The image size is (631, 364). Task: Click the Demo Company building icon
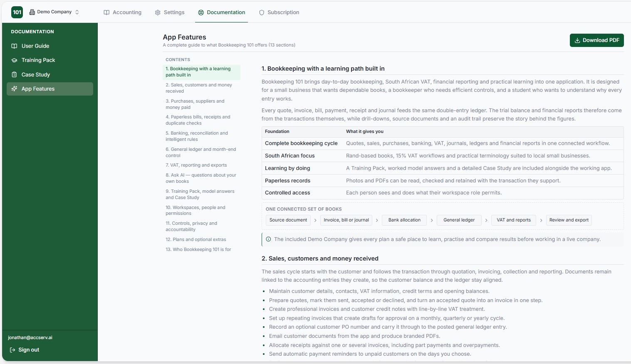click(x=32, y=12)
